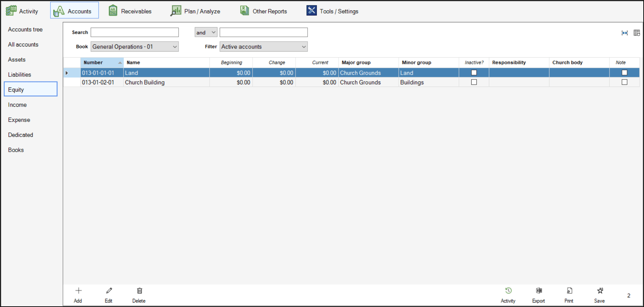Click the Plan / Analyze chart icon
Image resolution: width=644 pixels, height=307 pixels.
[x=176, y=11]
